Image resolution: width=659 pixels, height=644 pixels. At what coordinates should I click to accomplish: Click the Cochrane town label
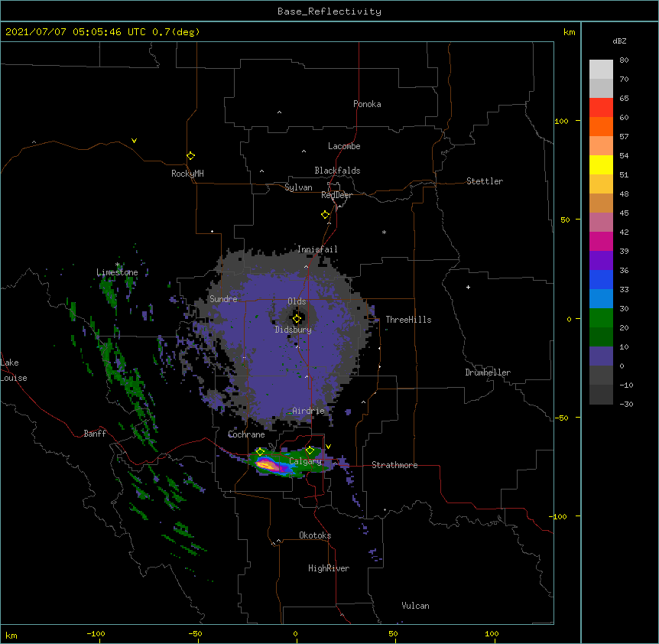pyautogui.click(x=246, y=434)
